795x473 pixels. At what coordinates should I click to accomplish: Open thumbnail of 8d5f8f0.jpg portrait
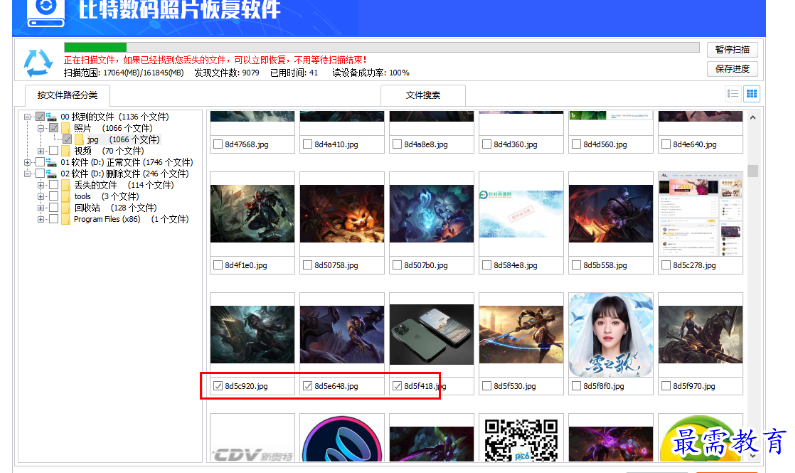(x=611, y=335)
